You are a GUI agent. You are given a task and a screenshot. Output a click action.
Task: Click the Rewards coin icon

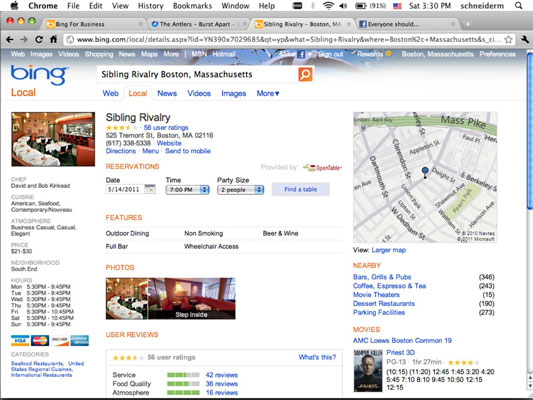[388, 53]
